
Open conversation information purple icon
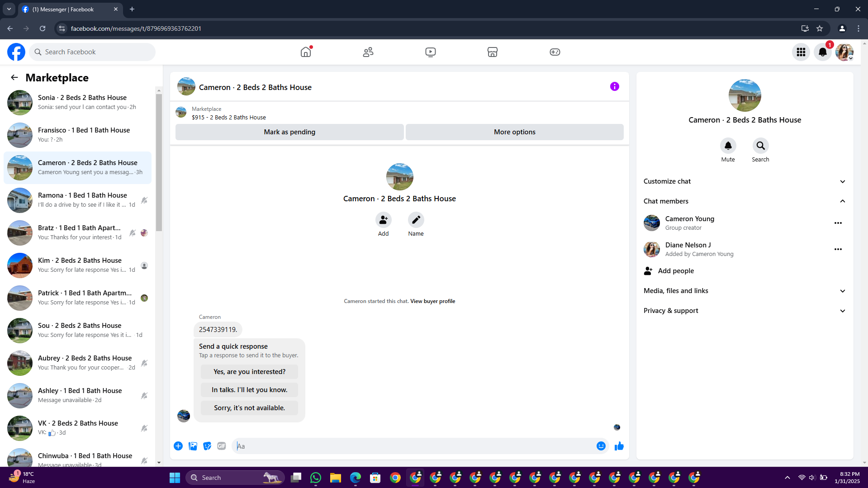coord(614,86)
